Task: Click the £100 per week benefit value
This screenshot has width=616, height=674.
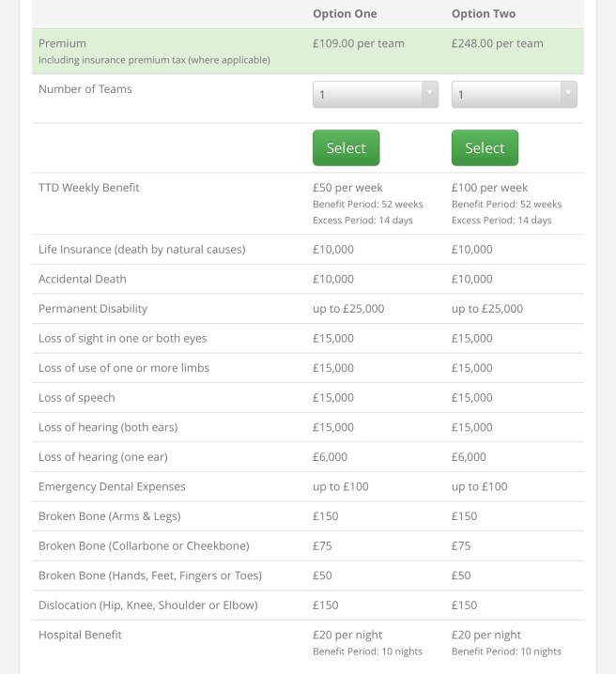Action: [489, 188]
